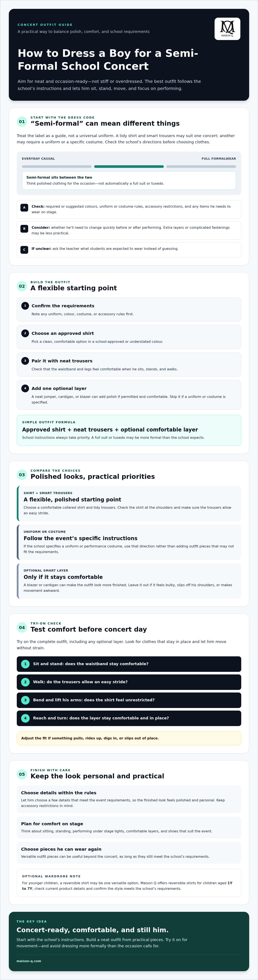Screen dimensions: 258x980
Task: Click the yellow Adjust the fit notice
Action: pyautogui.click(x=129, y=738)
